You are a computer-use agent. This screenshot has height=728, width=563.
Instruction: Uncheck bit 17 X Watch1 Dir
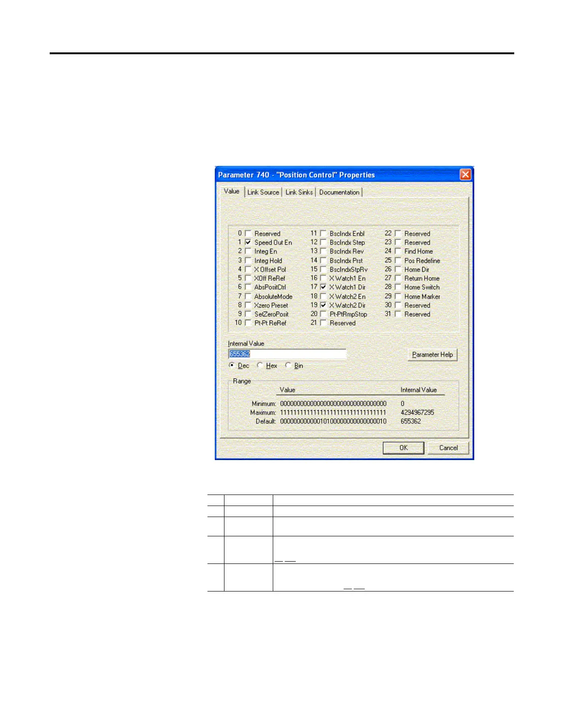coord(323,287)
